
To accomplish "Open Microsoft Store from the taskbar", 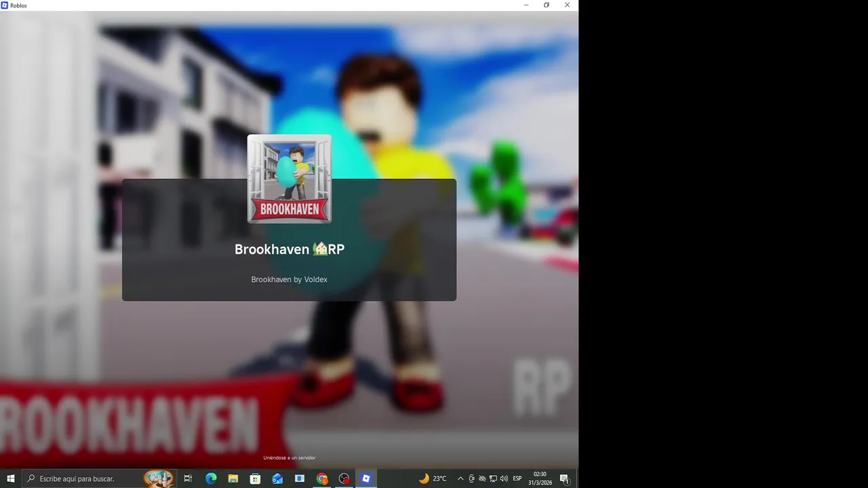I will point(255,479).
